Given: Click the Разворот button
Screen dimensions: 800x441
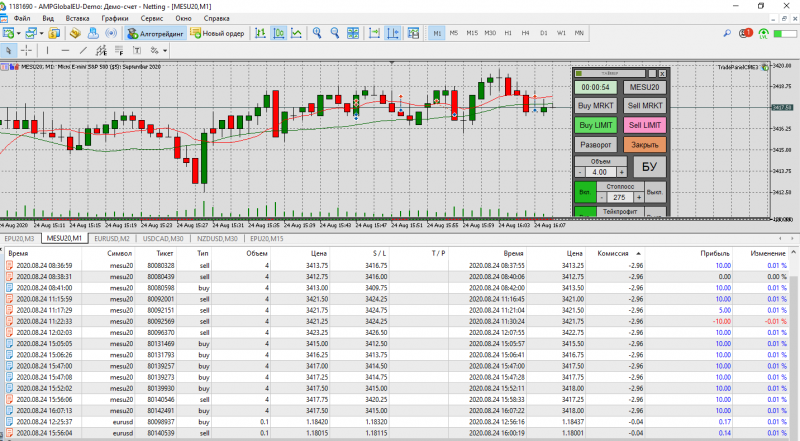Looking at the screenshot, I should pyautogui.click(x=595, y=144).
